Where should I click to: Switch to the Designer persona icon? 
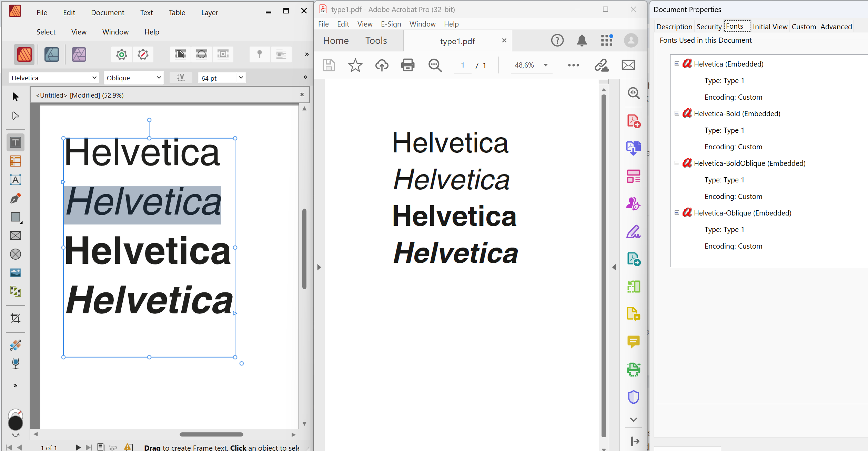52,54
